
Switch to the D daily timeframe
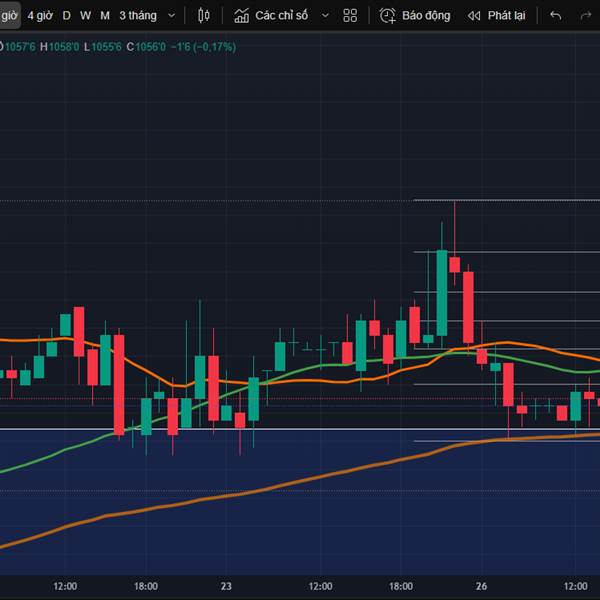pyautogui.click(x=67, y=16)
